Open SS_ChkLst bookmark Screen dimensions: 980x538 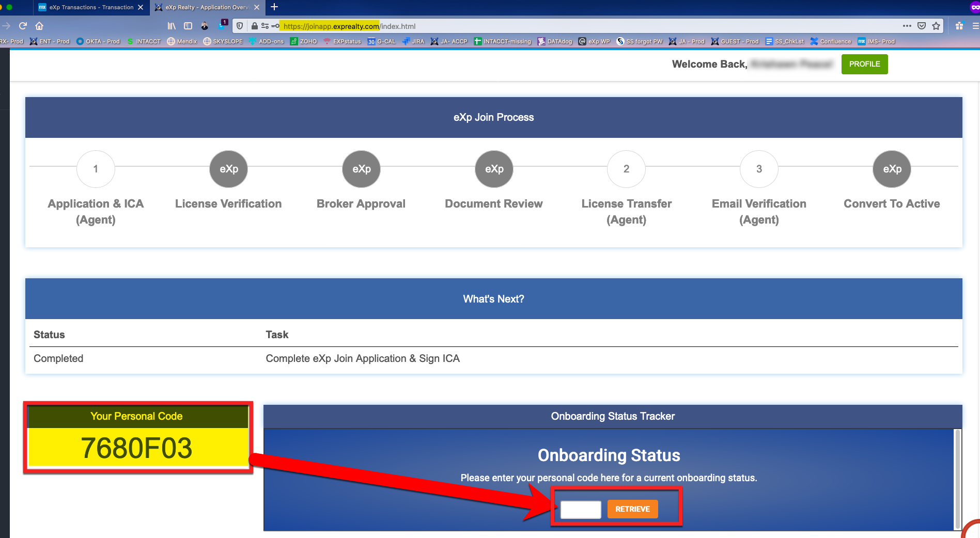pyautogui.click(x=785, y=41)
